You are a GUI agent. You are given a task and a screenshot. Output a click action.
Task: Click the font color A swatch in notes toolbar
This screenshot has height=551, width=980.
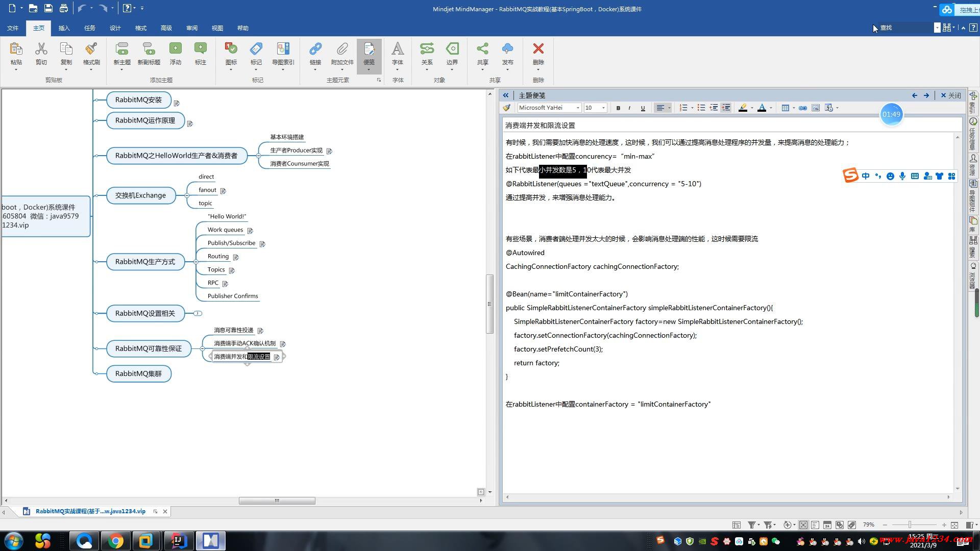tap(762, 108)
